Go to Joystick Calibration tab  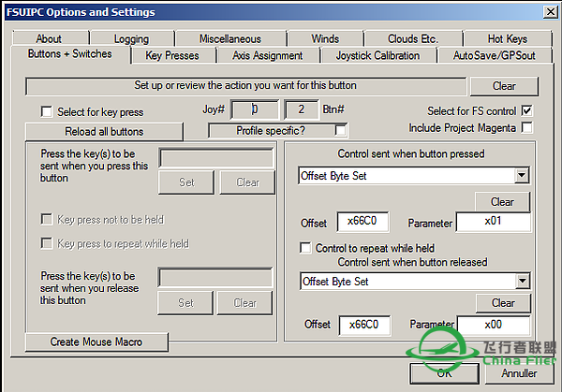(x=377, y=55)
